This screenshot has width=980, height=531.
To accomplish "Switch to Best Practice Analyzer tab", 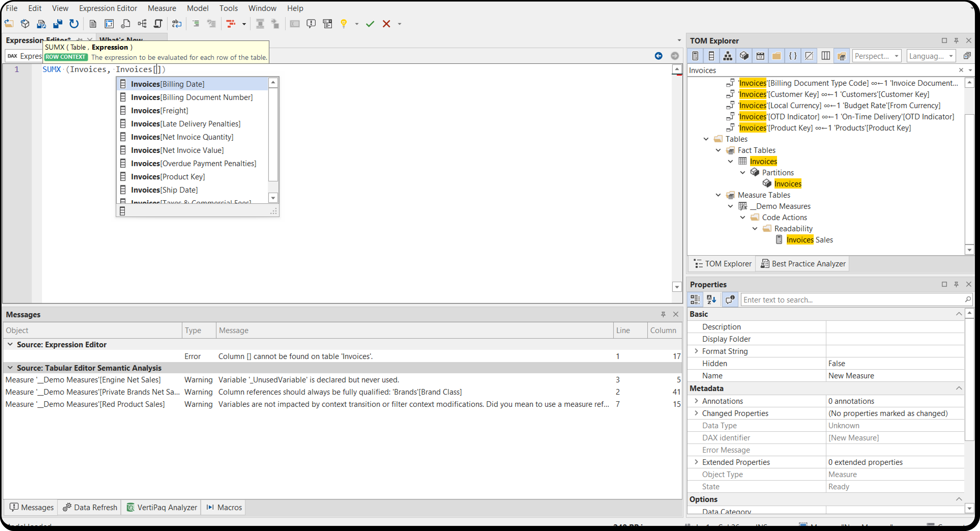I will (x=803, y=264).
